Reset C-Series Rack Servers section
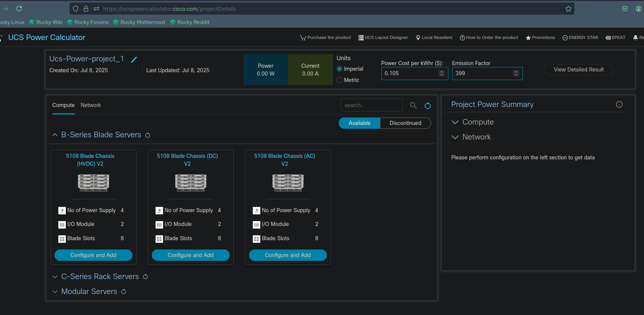 point(145,277)
